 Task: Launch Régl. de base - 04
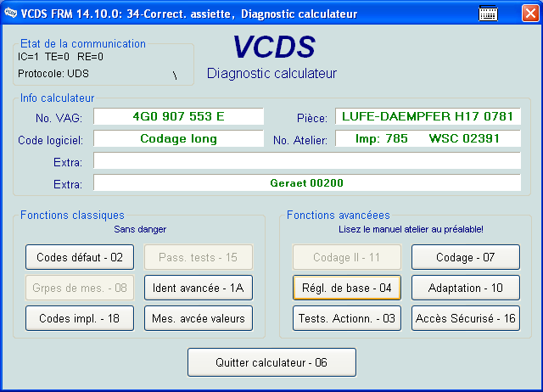click(x=347, y=288)
